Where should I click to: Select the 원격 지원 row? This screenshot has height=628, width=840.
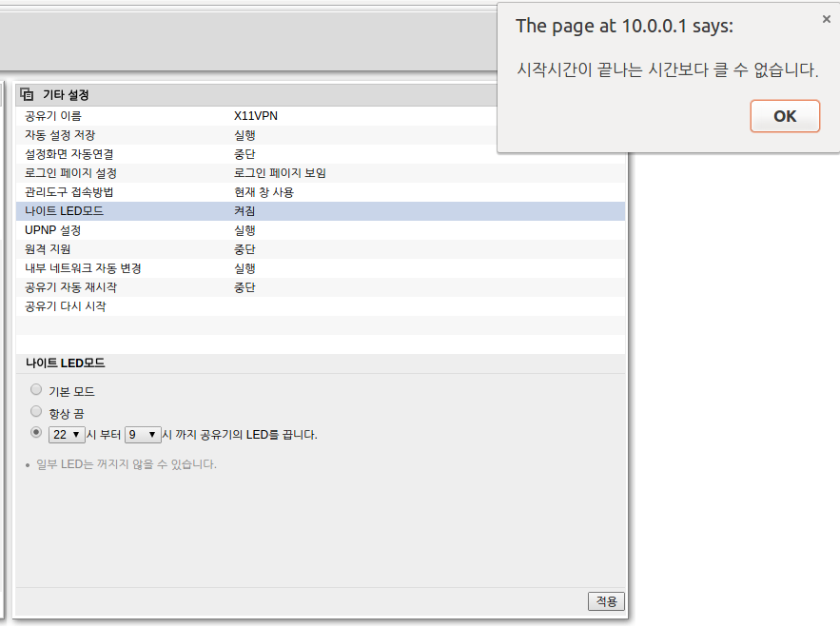coord(321,249)
